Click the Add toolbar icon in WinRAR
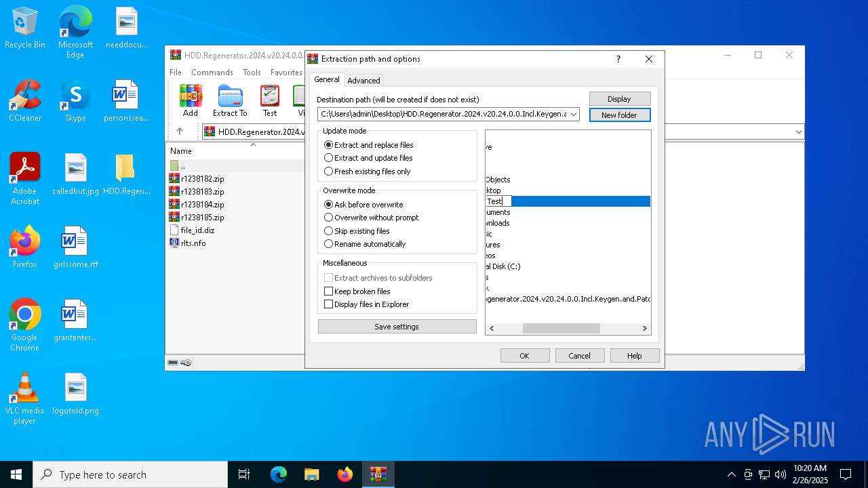Image resolution: width=868 pixels, height=488 pixels. click(x=191, y=100)
